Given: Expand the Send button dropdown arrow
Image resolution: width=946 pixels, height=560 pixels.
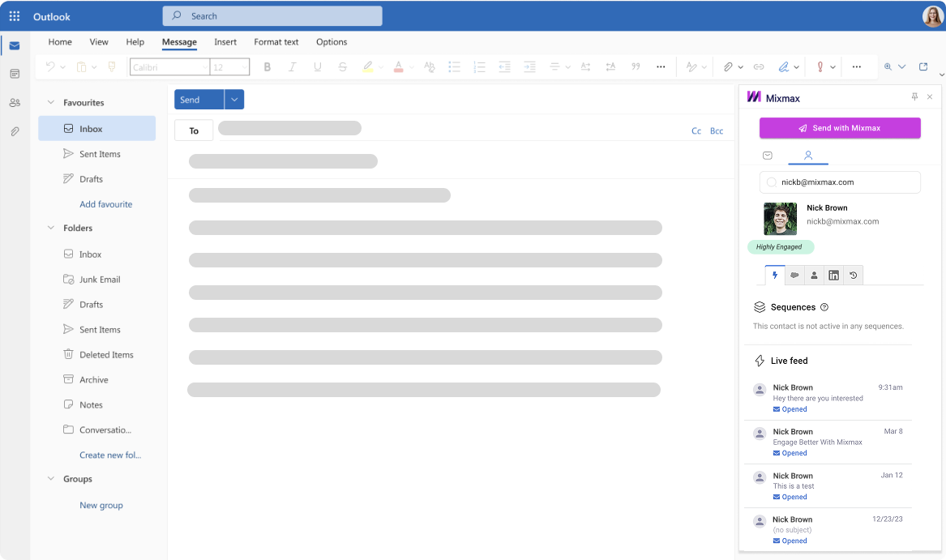Looking at the screenshot, I should click(x=234, y=99).
